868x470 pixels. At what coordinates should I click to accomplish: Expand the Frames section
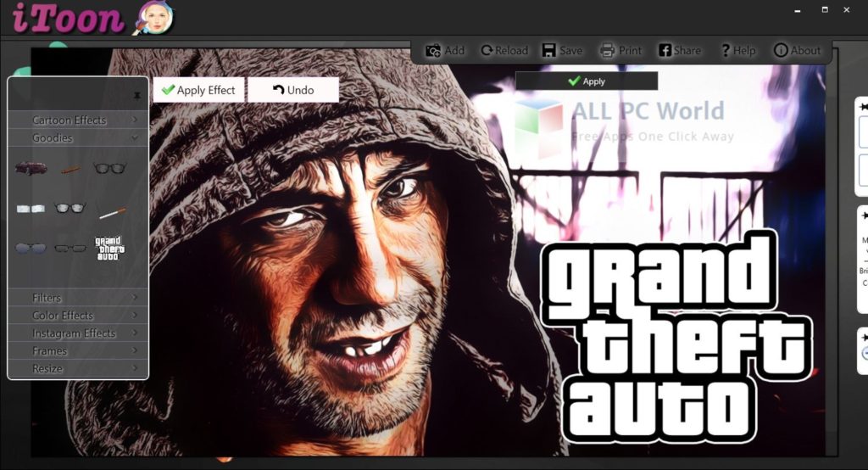point(78,350)
